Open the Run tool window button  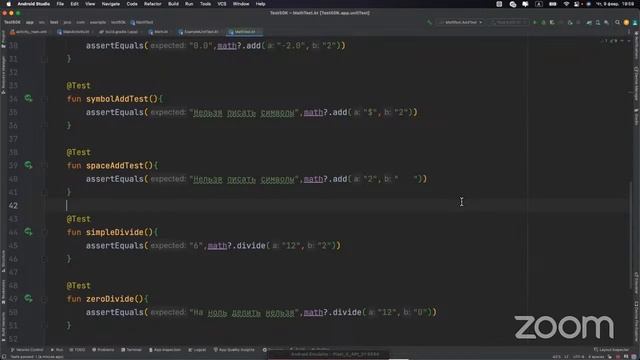coord(57,350)
